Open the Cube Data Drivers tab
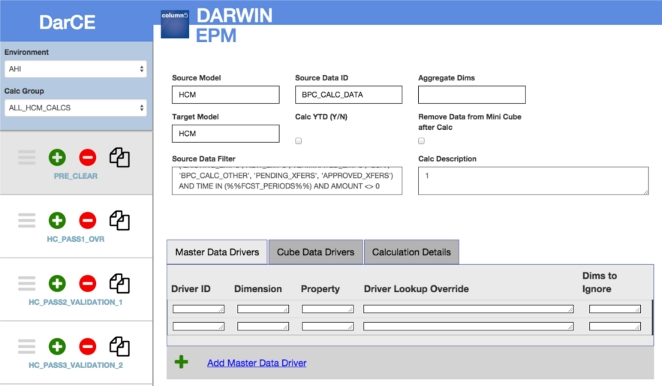The width and height of the screenshot is (662, 386). pos(315,252)
